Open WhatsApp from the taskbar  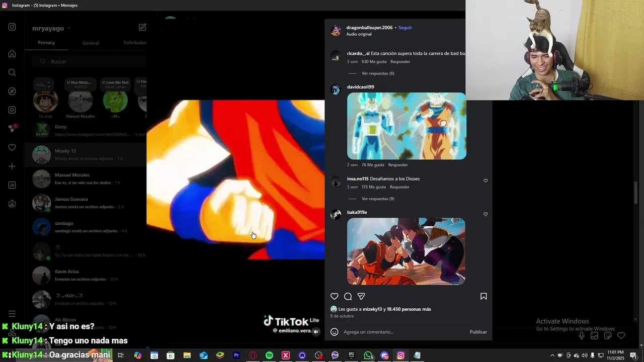[x=368, y=355]
